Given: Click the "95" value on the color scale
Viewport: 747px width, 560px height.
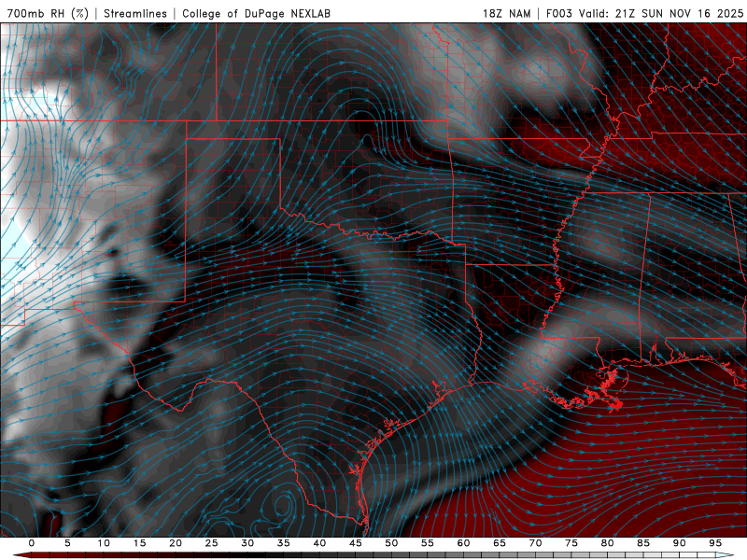Looking at the screenshot, I should click(x=715, y=543).
